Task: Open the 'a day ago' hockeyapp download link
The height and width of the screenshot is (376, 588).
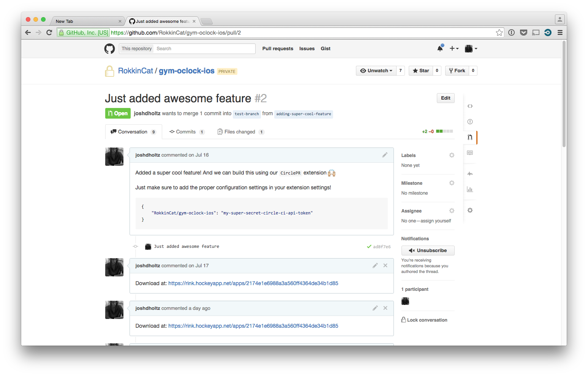Action: [x=253, y=326]
